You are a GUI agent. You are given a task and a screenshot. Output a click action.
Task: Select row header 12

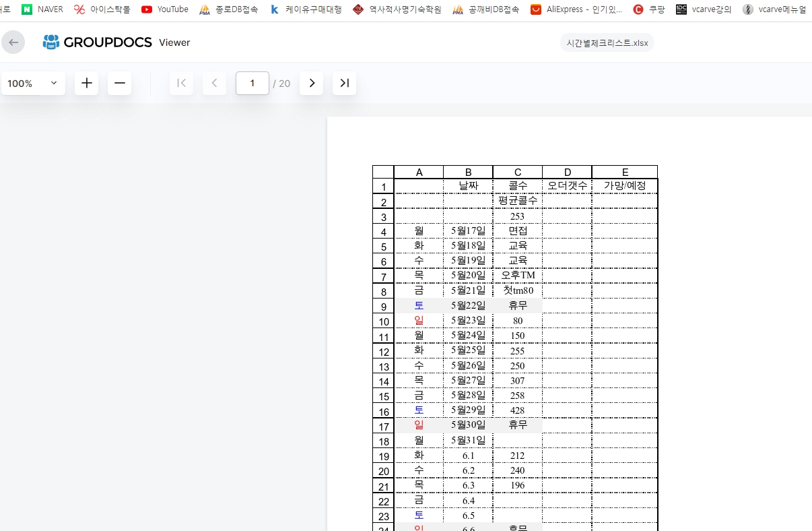click(383, 351)
